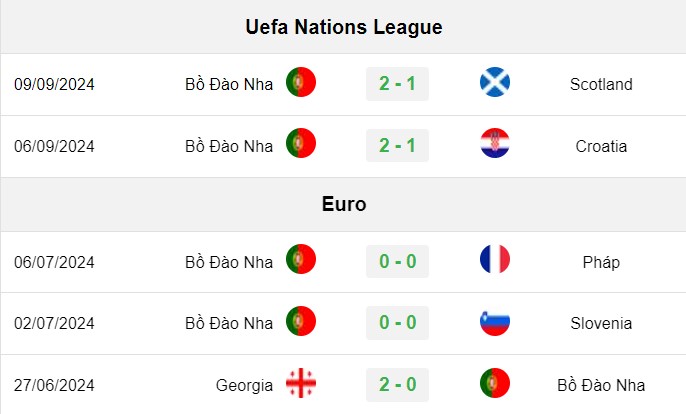Click the France flag icon
Viewport: 686px width, 414px height.
pos(495,259)
